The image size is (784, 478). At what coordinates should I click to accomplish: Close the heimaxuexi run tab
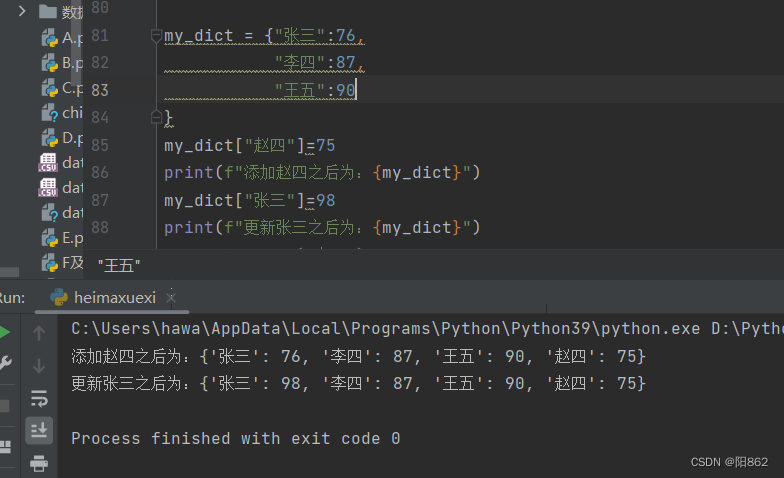[x=171, y=297]
